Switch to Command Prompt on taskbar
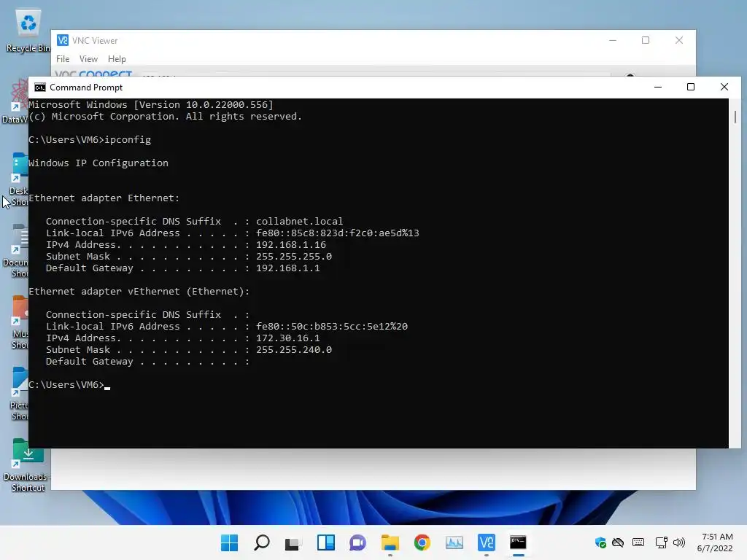Viewport: 747px width, 560px height. 518,542
